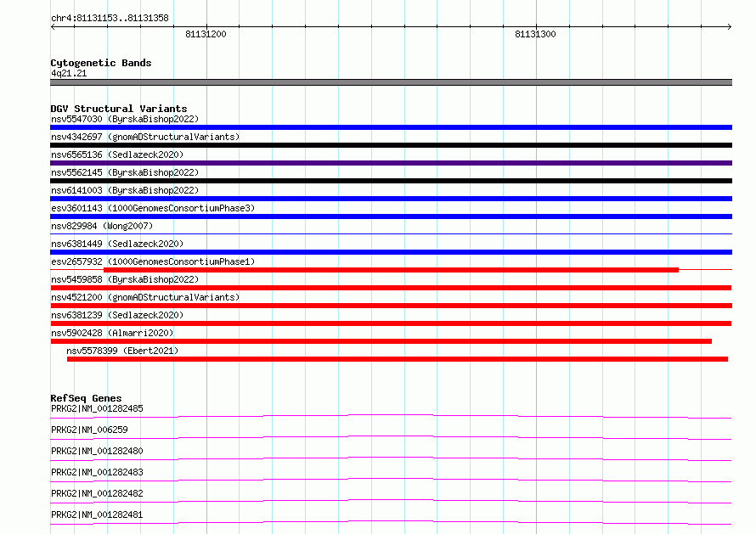Click the chr4:81131153..81131358 coordinates label

(110, 19)
